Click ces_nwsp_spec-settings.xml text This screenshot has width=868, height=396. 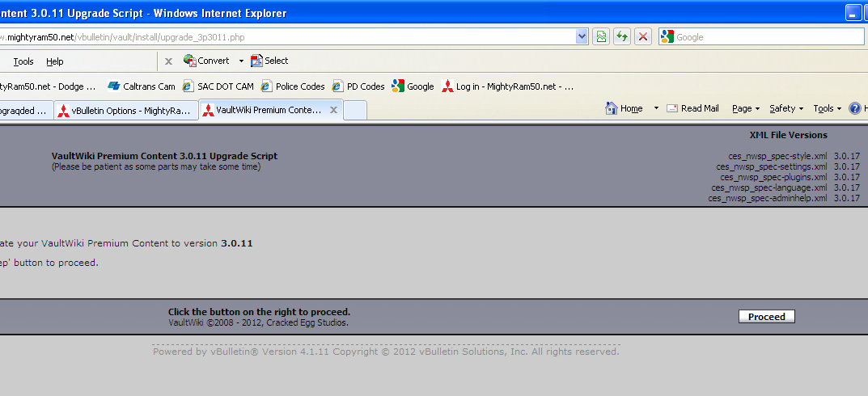tap(772, 166)
